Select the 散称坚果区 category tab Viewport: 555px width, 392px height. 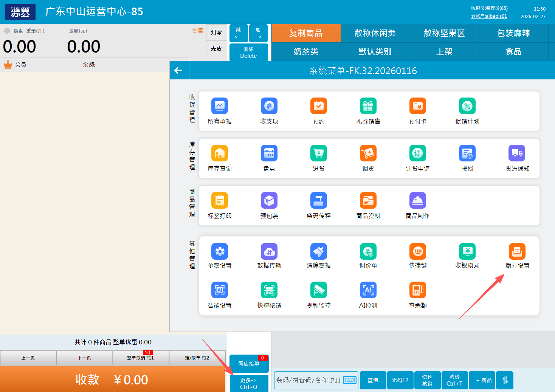(444, 33)
